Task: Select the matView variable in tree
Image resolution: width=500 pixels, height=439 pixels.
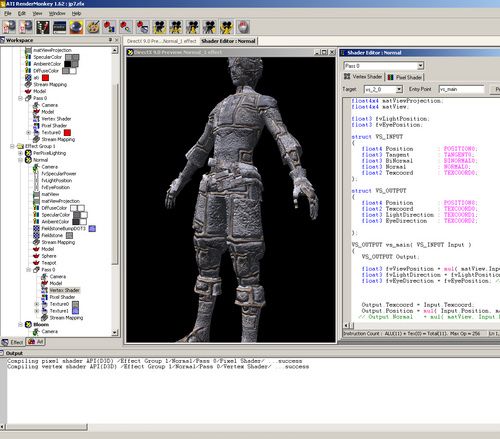Action: click(x=50, y=194)
